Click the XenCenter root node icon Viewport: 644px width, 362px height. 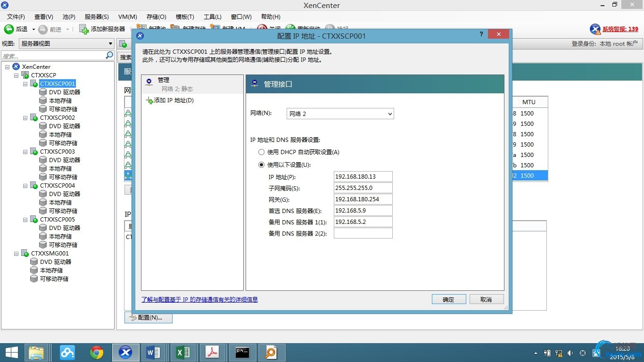pos(16,67)
